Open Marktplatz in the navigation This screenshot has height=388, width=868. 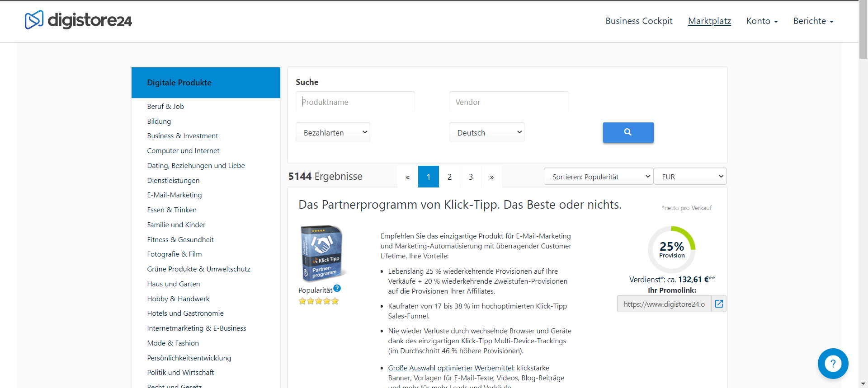709,21
